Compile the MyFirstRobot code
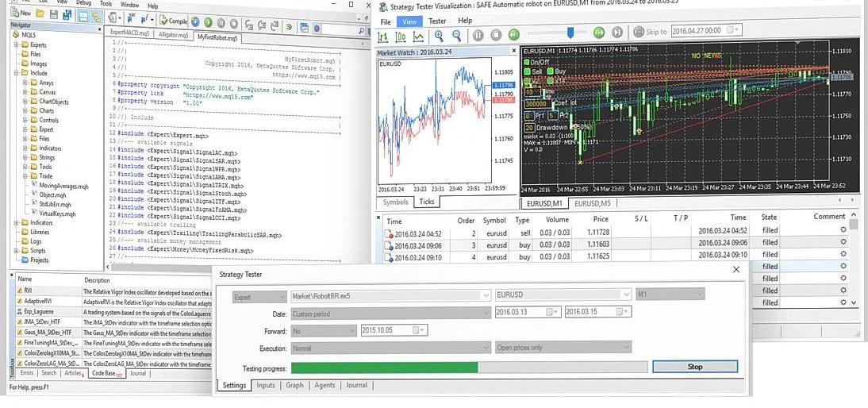This screenshot has width=868, height=408. (x=173, y=21)
